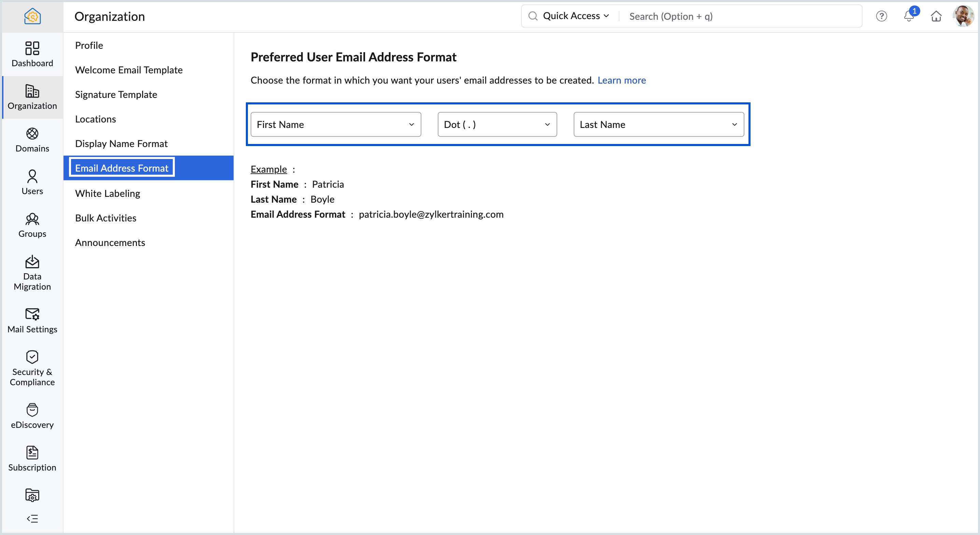The height and width of the screenshot is (535, 980).
Task: Click the Learn more link
Action: click(x=621, y=80)
